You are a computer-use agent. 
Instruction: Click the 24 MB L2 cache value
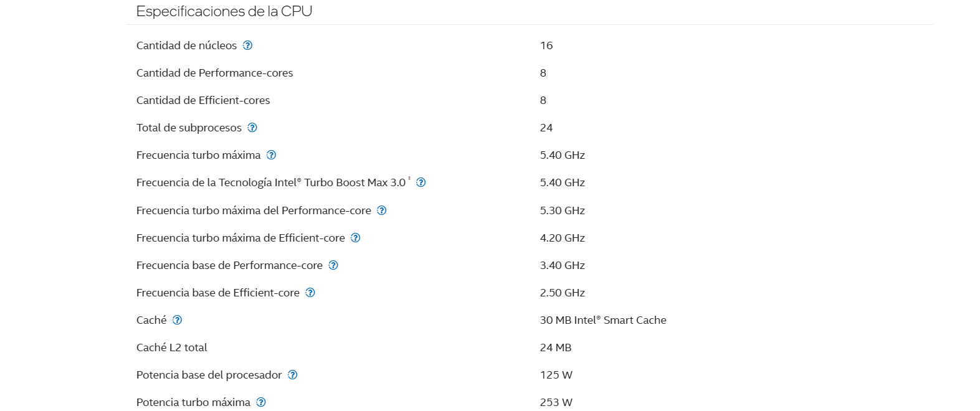coord(556,347)
